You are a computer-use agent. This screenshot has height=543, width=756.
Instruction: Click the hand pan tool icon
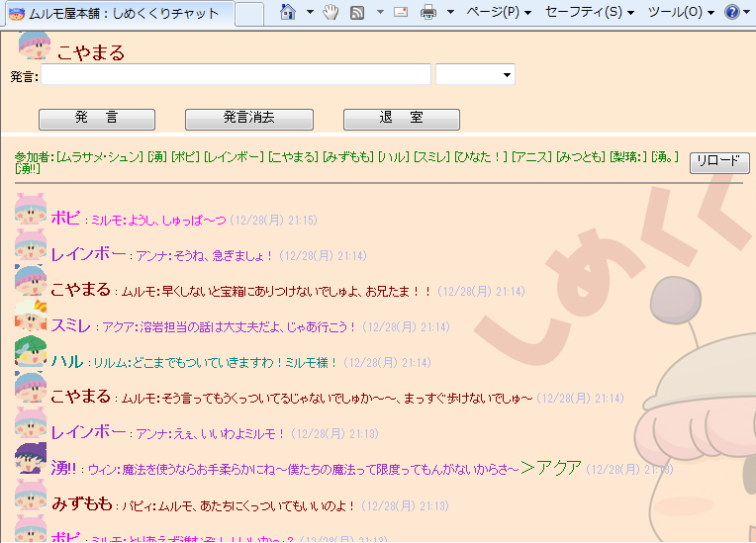tap(331, 12)
